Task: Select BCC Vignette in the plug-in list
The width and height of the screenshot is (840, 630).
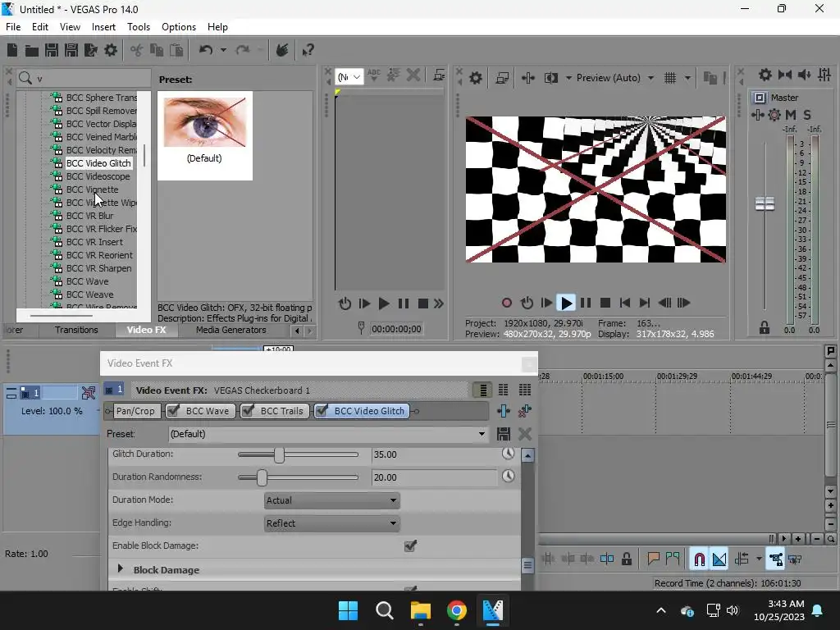Action: point(92,189)
